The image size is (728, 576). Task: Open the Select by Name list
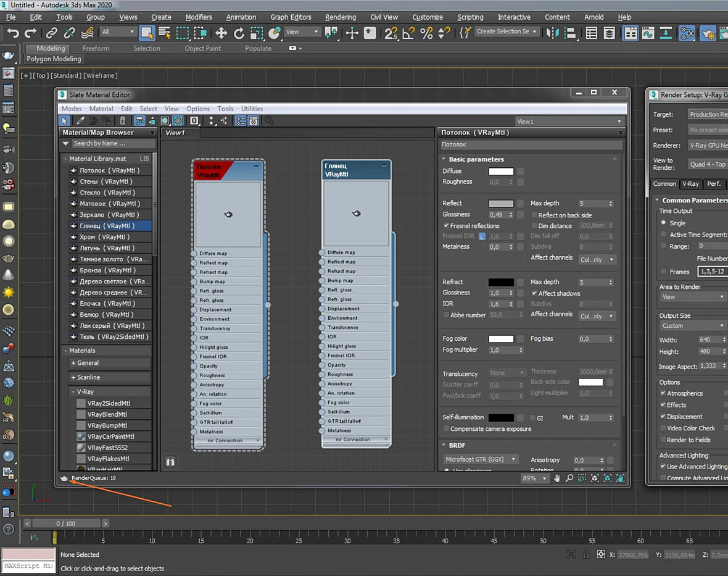[x=165, y=33]
